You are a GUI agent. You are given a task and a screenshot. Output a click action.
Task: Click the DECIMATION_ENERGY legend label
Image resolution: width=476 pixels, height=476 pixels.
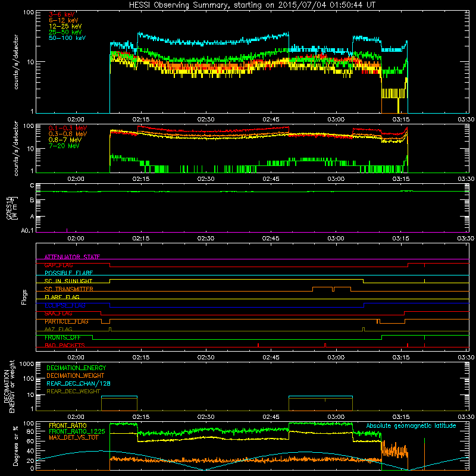pos(76,368)
